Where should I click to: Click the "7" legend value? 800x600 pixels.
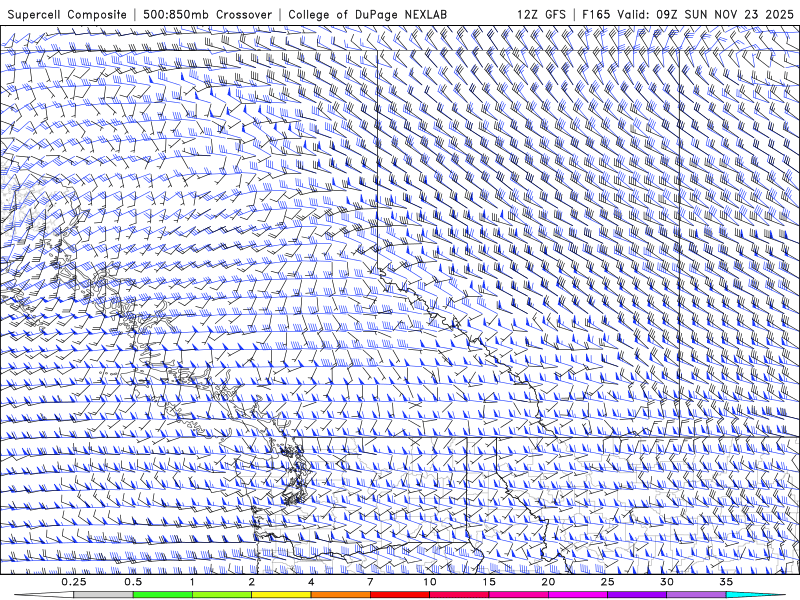tap(370, 582)
